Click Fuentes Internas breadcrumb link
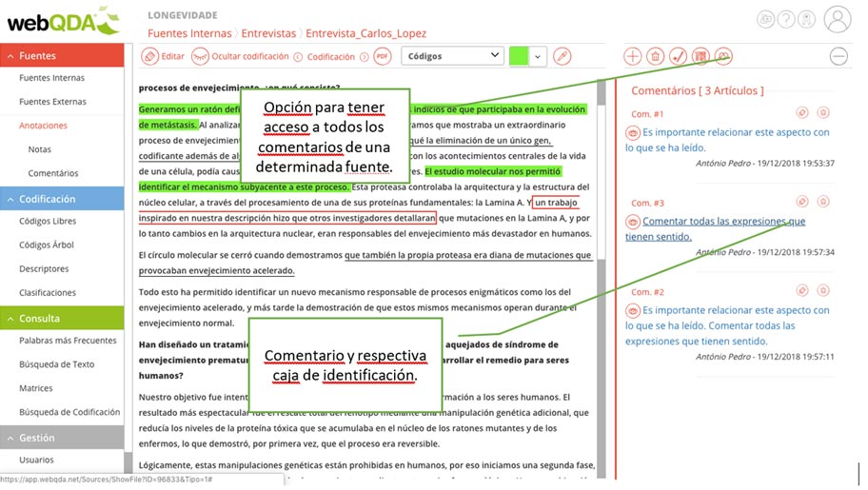 (x=189, y=33)
